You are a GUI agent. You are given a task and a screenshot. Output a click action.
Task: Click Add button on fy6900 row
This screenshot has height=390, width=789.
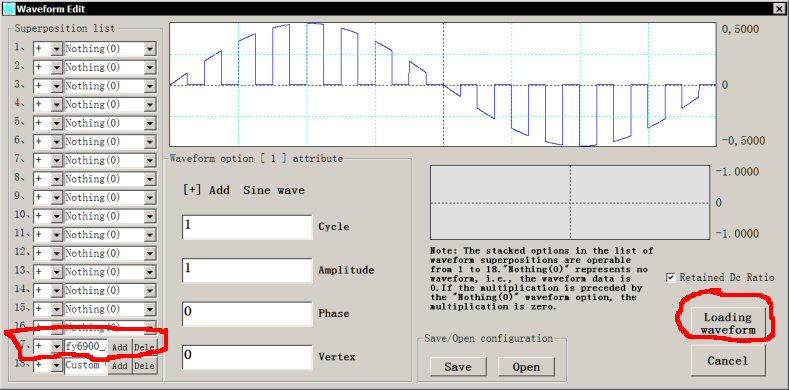(119, 347)
